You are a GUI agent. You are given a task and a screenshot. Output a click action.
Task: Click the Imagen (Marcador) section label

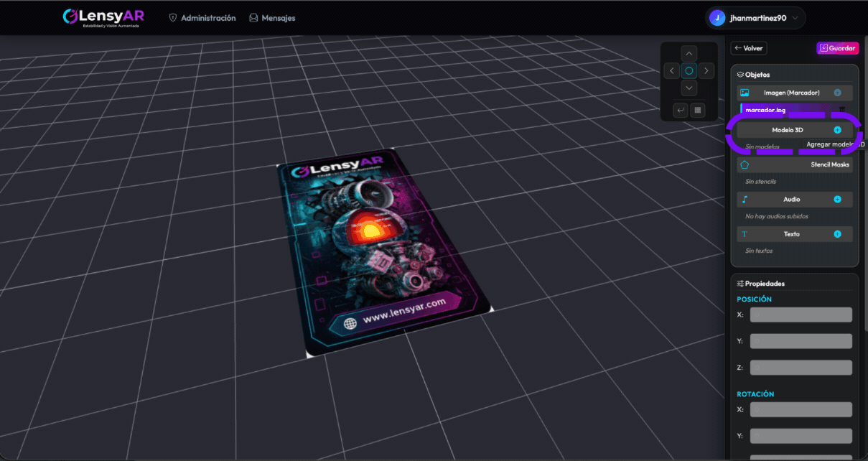[791, 93]
